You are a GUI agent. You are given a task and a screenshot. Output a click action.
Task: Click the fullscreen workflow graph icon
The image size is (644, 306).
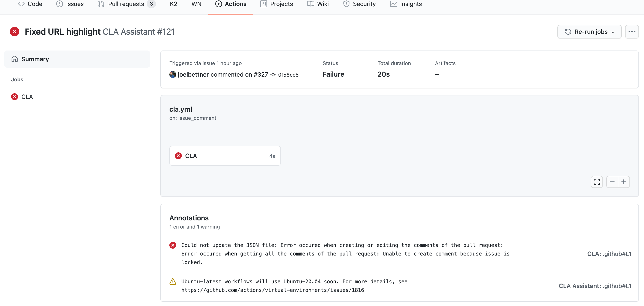point(596,182)
